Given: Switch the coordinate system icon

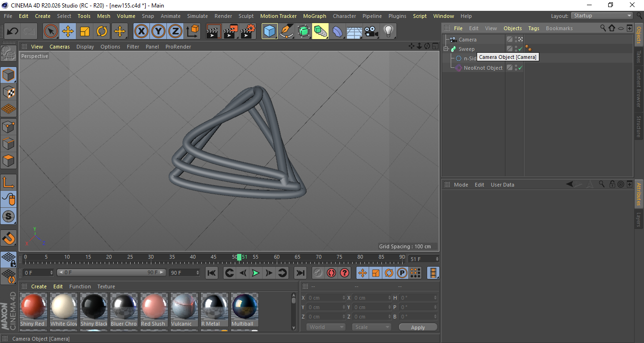Looking at the screenshot, I should pyautogui.click(x=193, y=32).
